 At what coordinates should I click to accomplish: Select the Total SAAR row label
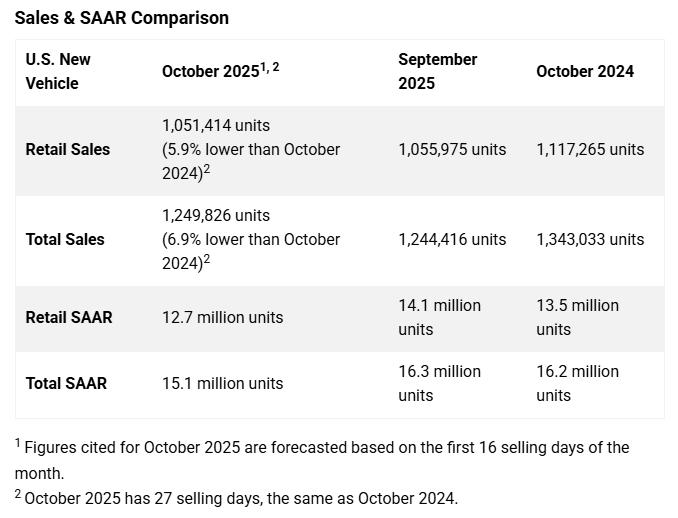[x=66, y=383]
